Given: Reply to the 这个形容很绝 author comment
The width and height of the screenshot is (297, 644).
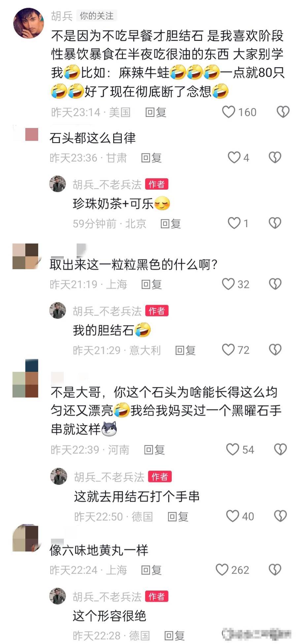Looking at the screenshot, I should [174, 635].
